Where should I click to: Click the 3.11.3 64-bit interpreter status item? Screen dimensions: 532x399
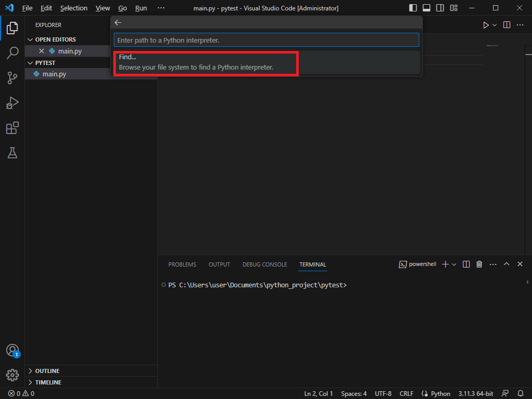point(475,394)
